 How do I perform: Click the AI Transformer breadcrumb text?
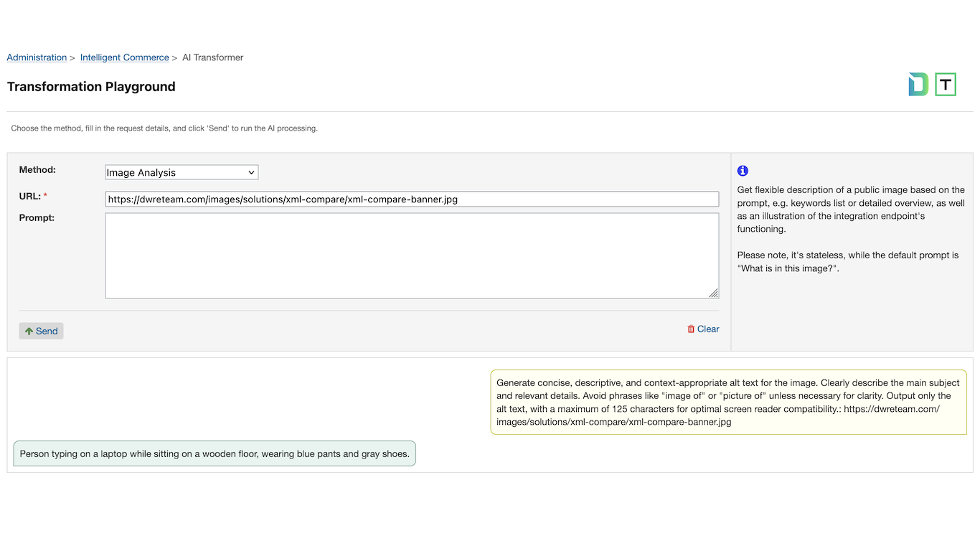coord(212,57)
